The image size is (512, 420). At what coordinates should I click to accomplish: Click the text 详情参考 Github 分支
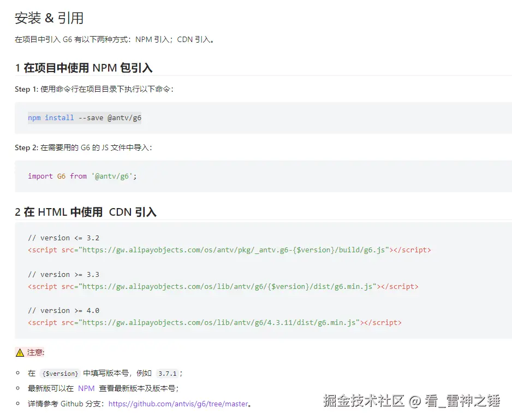click(66, 404)
